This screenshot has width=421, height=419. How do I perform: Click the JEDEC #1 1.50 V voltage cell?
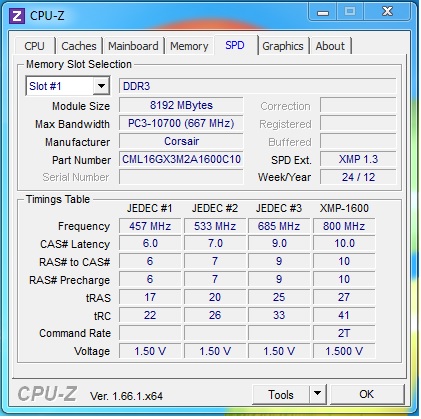[x=150, y=351]
